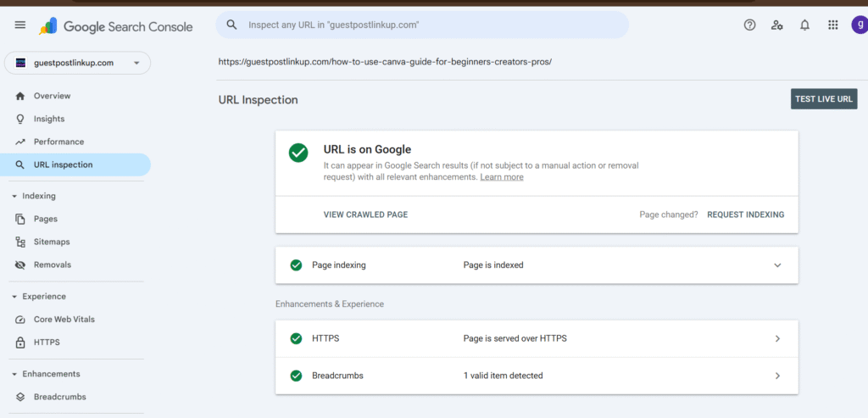Open the users and permissions icon
The height and width of the screenshot is (418, 868).
(x=776, y=25)
